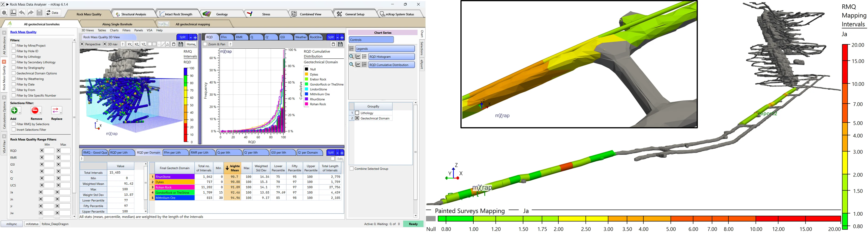Image resolution: width=868 pixels, height=234 pixels.
Task: Click the undo arrow icon
Action: [22, 13]
